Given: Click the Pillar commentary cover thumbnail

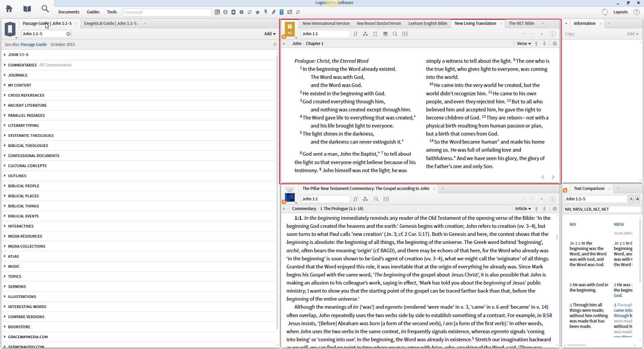Looking at the screenshot, I should click(290, 195).
